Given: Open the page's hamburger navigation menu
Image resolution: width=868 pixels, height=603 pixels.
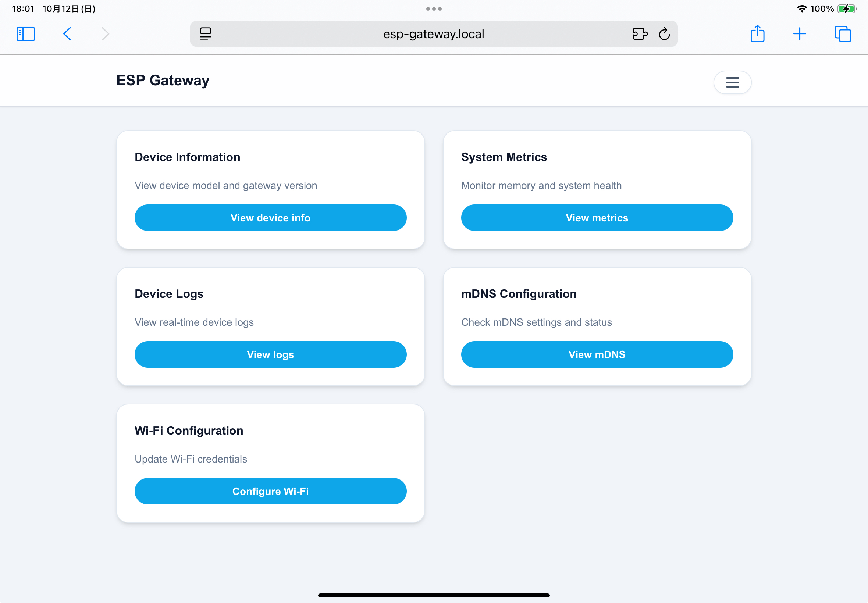Looking at the screenshot, I should pos(732,82).
